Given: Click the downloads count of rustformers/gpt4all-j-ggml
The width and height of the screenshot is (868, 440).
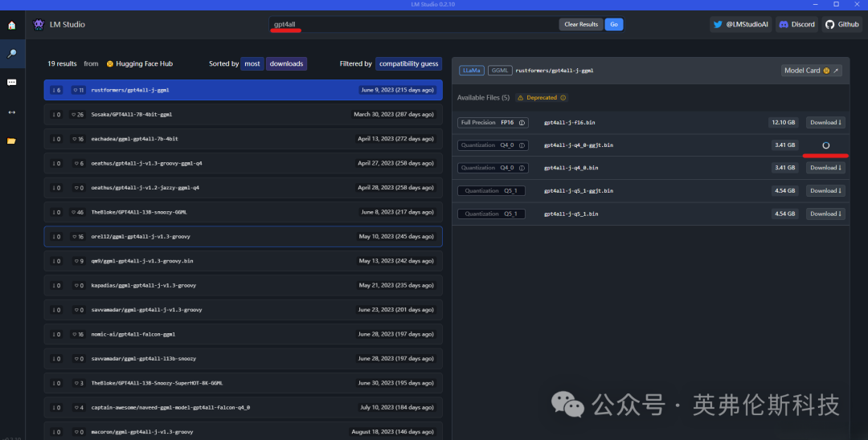Looking at the screenshot, I should pyautogui.click(x=56, y=90).
